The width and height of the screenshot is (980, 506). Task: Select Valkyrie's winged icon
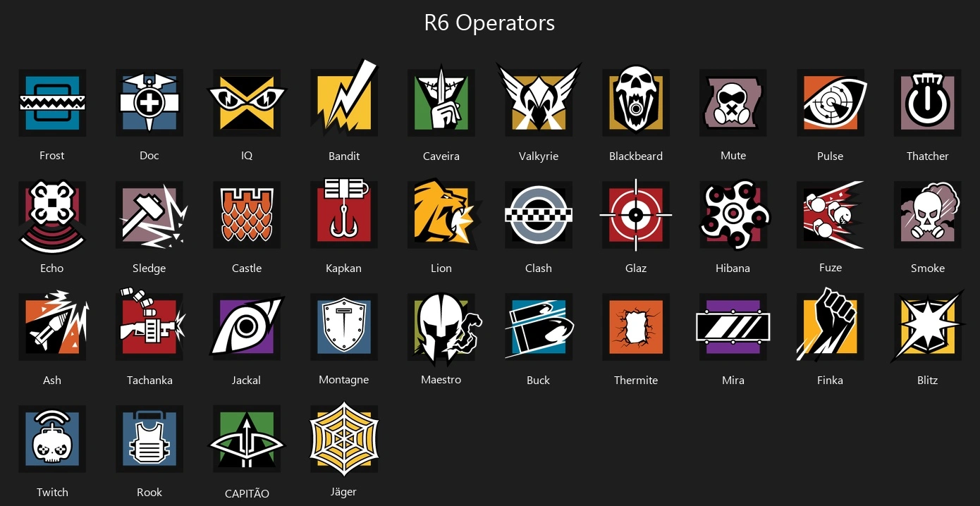[x=539, y=98]
